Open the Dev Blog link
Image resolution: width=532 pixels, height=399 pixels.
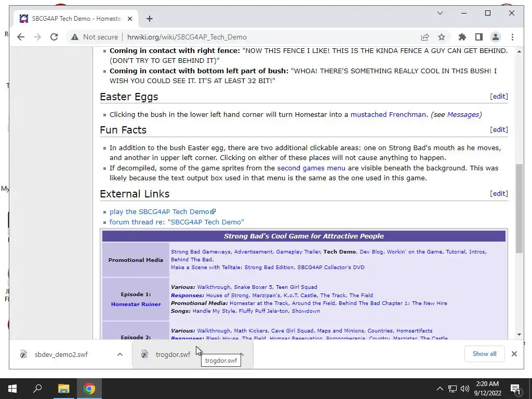pos(371,252)
